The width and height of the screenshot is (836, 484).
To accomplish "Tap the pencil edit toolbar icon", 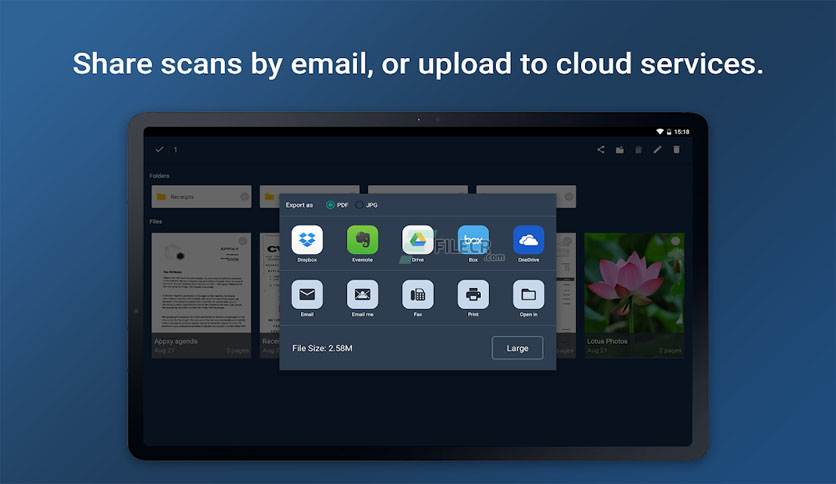I will click(x=657, y=150).
